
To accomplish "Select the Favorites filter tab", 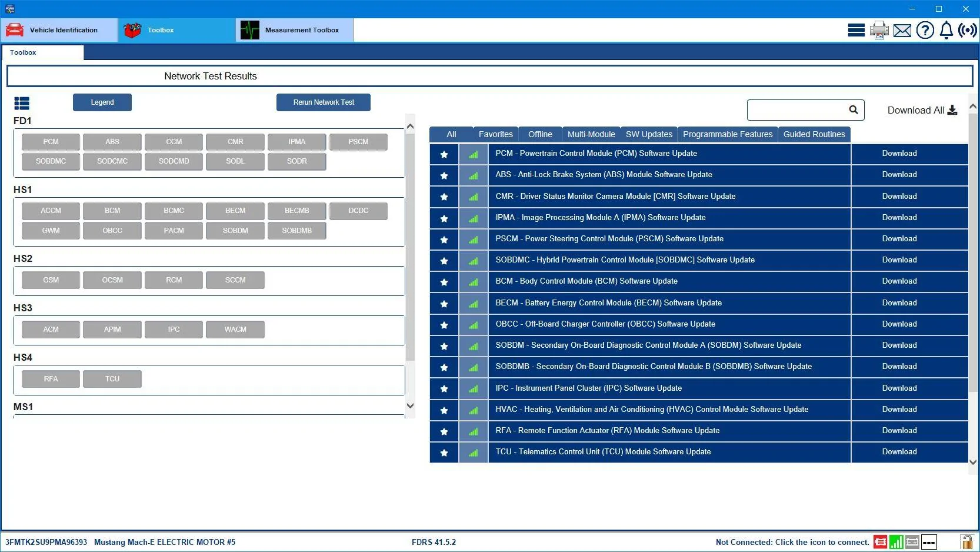I will (x=496, y=134).
